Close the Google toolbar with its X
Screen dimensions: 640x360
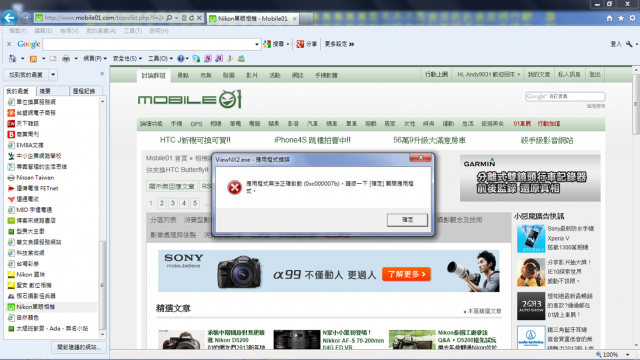coord(9,44)
